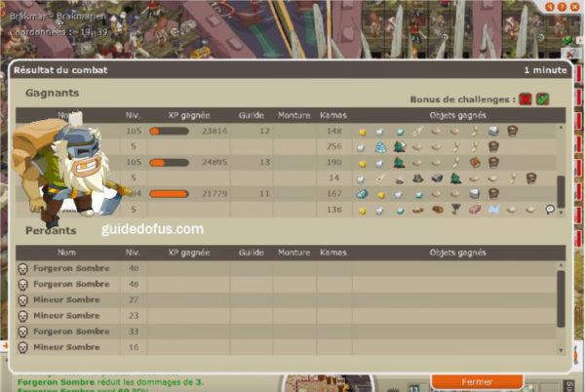Screen dimensions: 585x392
Task: Select the light blue cloth in the 138 kamas row
Action: click(493, 210)
